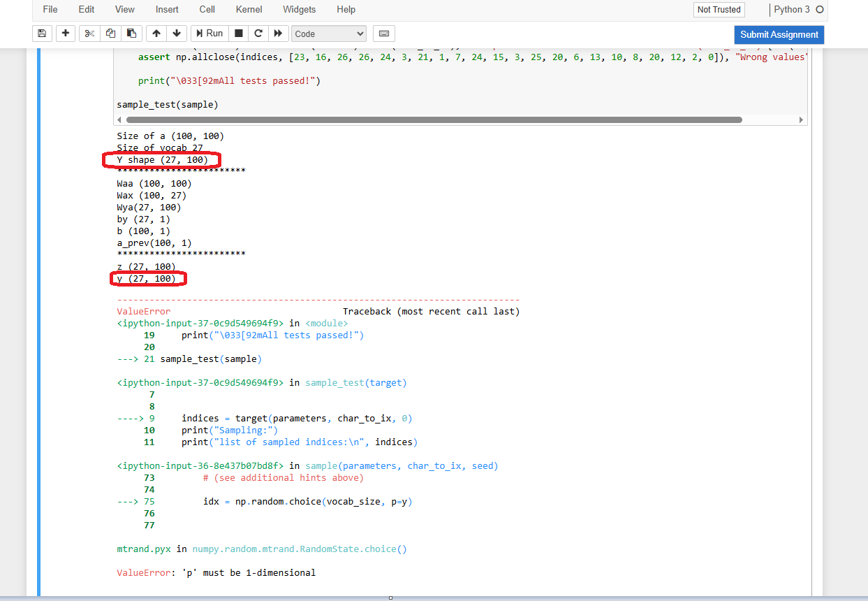Click the Submit Assignment button
Screen dimensions: 868x601
click(x=779, y=34)
